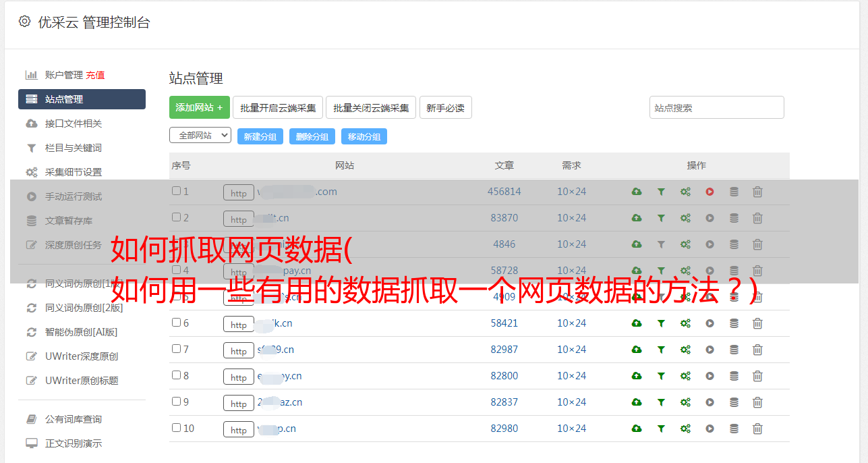The image size is (868, 463).
Task: Click the red play icon for site 1
Action: (710, 192)
